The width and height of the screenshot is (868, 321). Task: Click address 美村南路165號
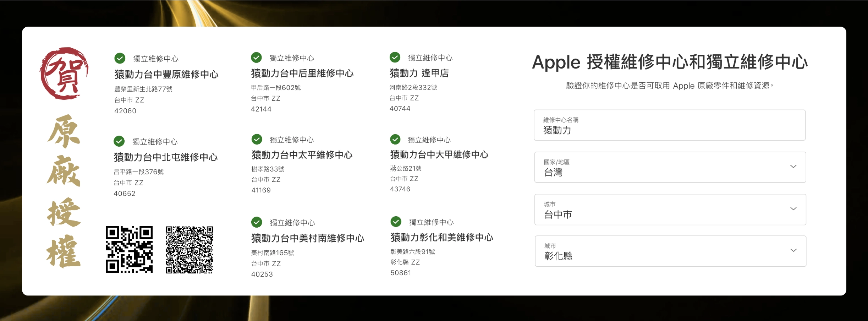273,253
